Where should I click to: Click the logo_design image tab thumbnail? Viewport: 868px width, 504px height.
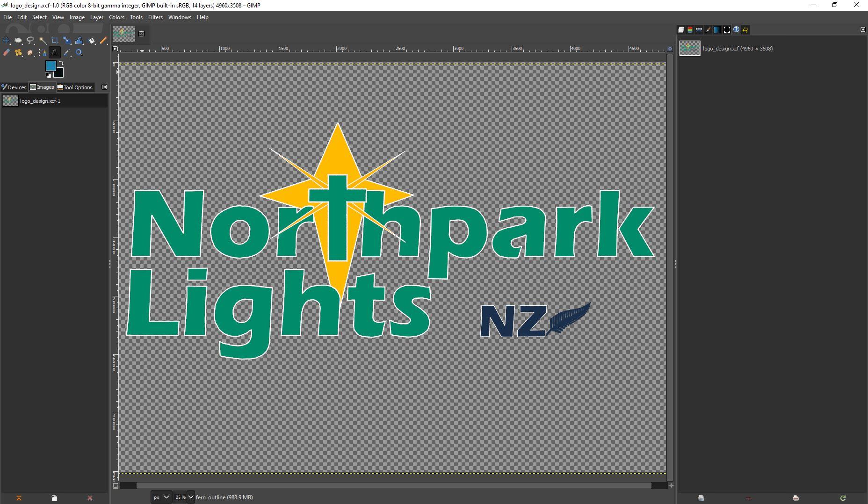point(124,34)
